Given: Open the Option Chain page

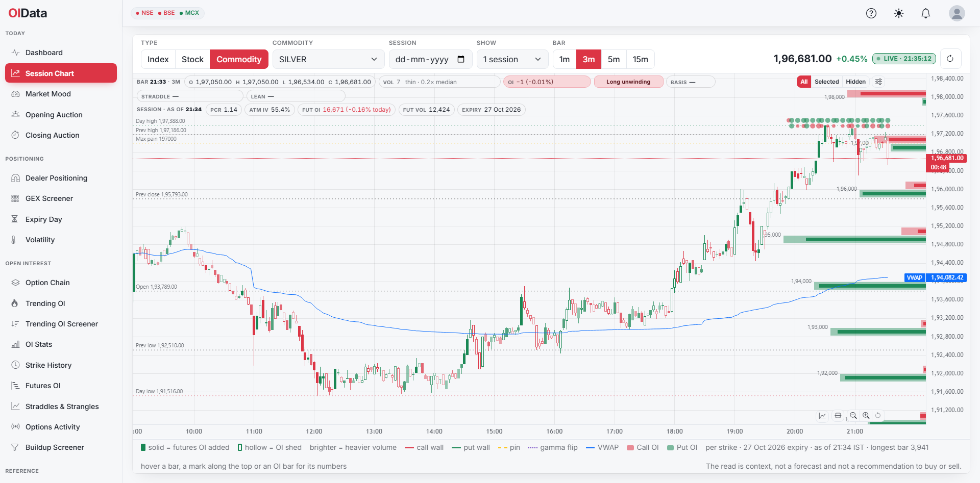Looking at the screenshot, I should 61,283.
